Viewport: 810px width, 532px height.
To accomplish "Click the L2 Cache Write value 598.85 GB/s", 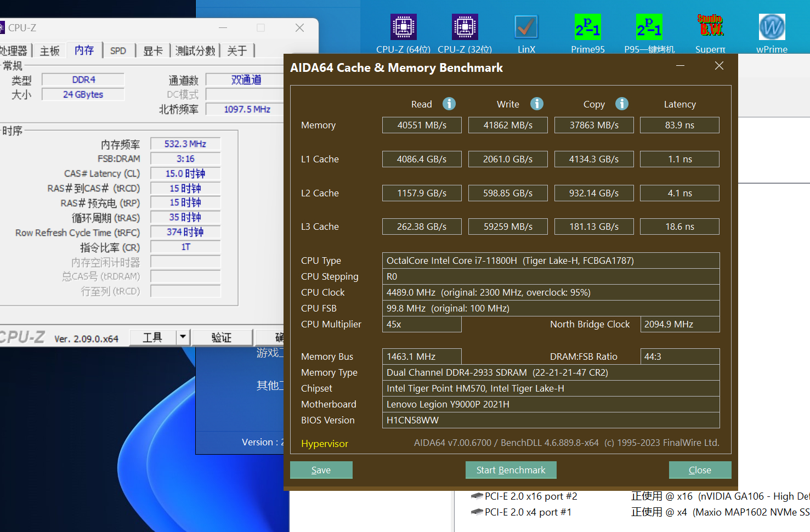I will coord(508,193).
